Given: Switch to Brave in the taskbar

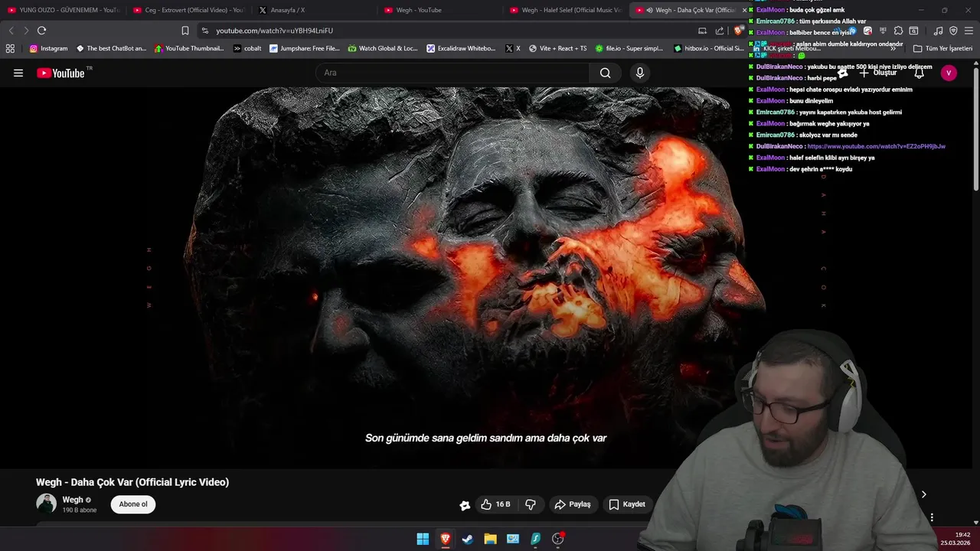Looking at the screenshot, I should [445, 539].
